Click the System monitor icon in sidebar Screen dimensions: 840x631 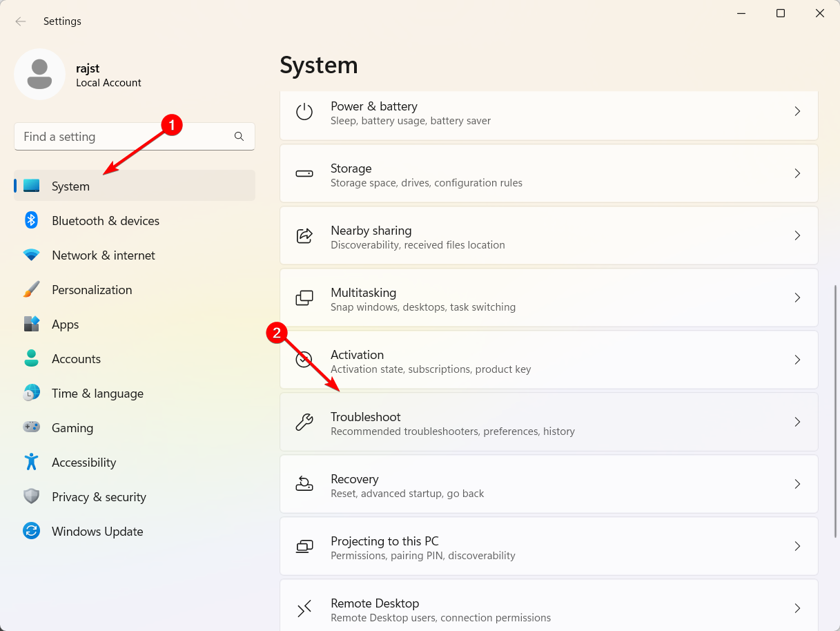pyautogui.click(x=32, y=186)
